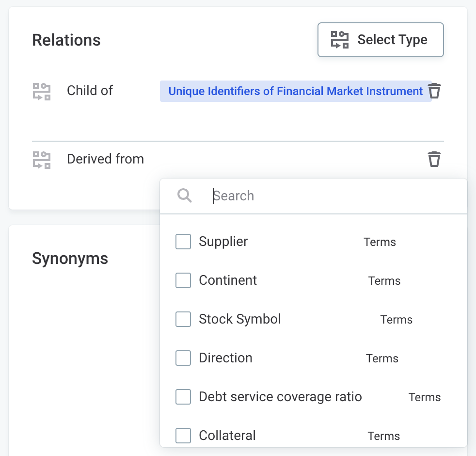
Task: Click the Derived from relation label
Action: pyautogui.click(x=105, y=159)
